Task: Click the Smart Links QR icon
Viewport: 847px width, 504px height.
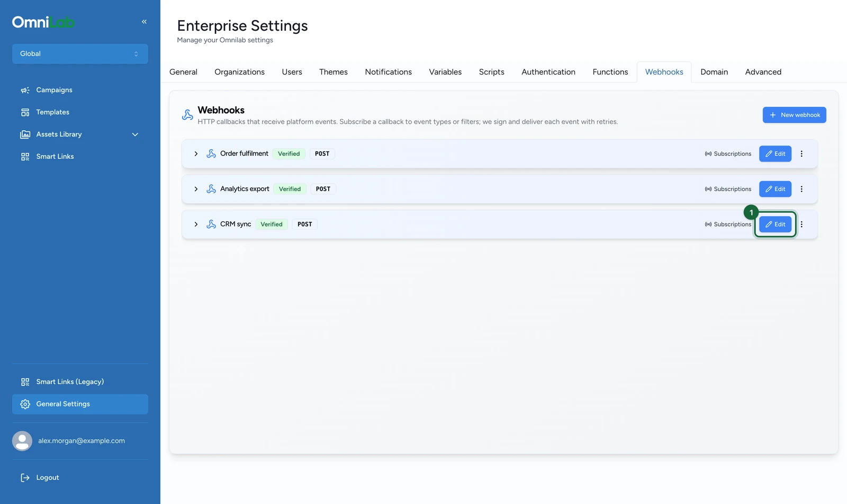Action: pos(25,157)
